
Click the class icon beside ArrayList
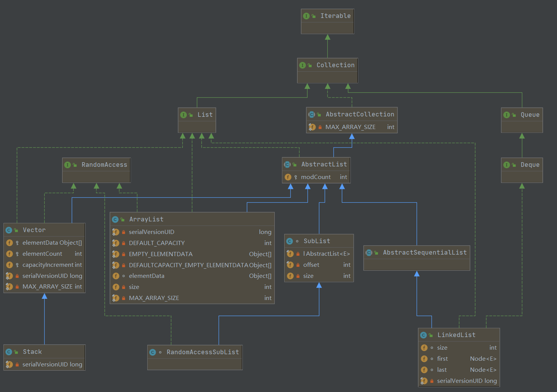(115, 219)
